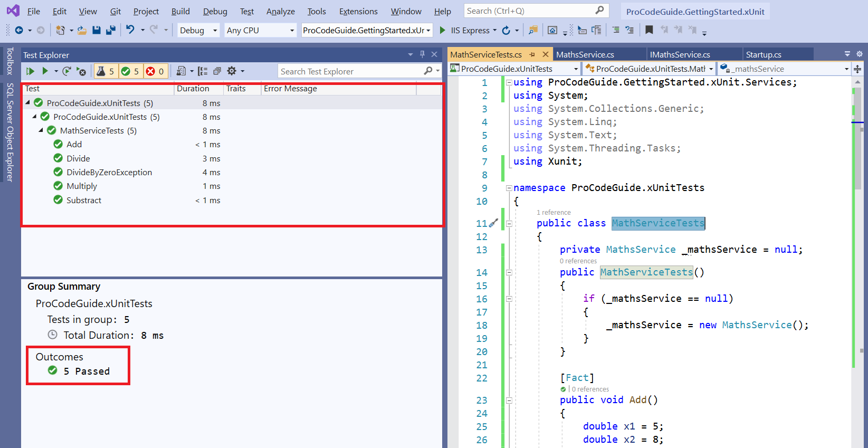Click the Search Test Explorer field
868x448 pixels.
[351, 71]
